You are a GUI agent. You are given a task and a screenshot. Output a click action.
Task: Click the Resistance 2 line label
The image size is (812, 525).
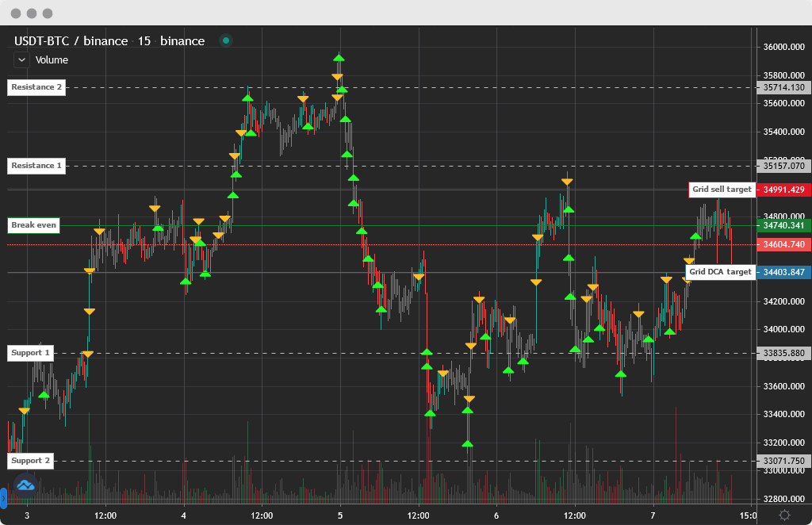click(36, 87)
